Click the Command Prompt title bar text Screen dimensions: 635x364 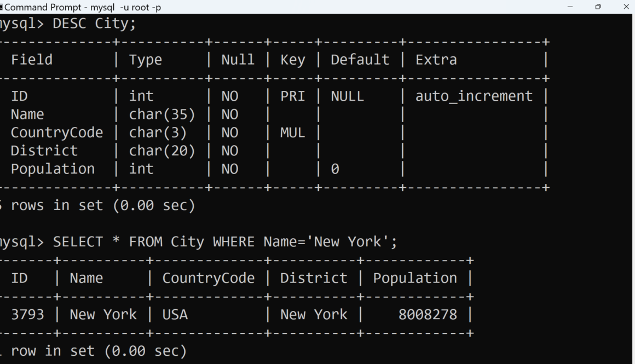point(82,7)
